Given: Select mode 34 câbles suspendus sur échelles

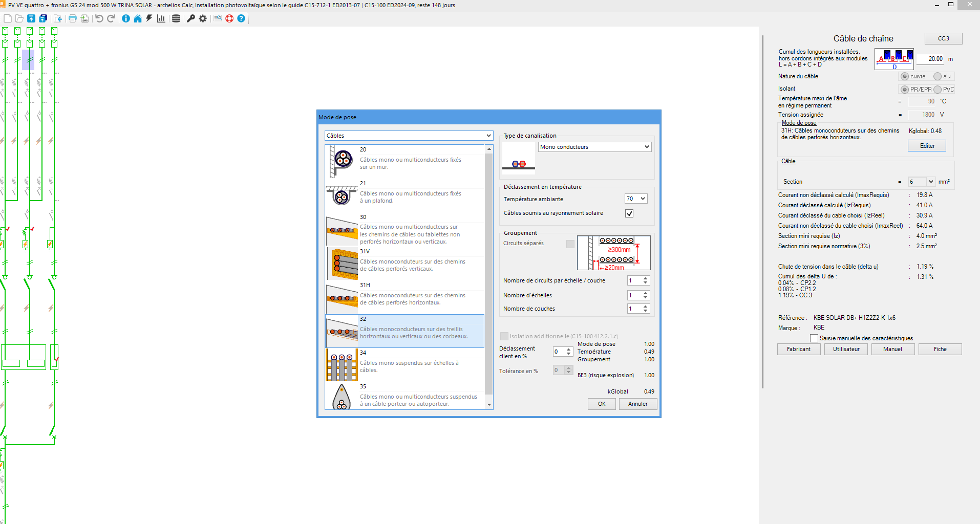Looking at the screenshot, I should click(404, 365).
